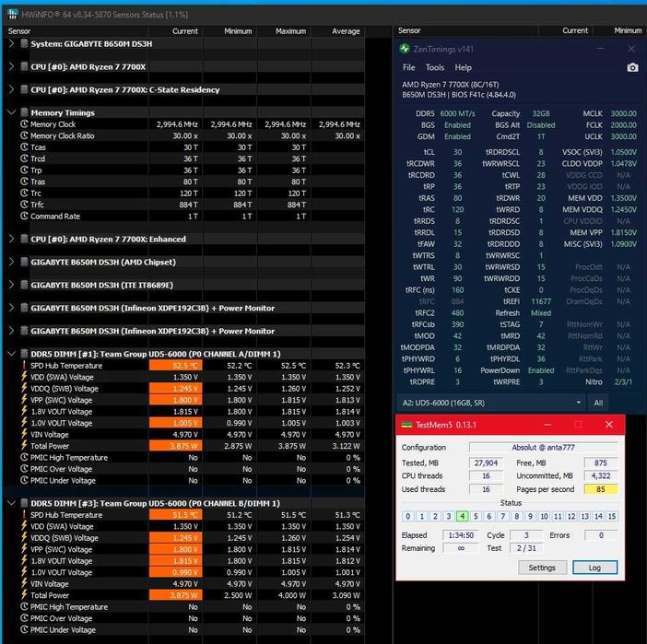Click the All button in ZenTimings
Screen dimensions: 647x644
pos(598,403)
